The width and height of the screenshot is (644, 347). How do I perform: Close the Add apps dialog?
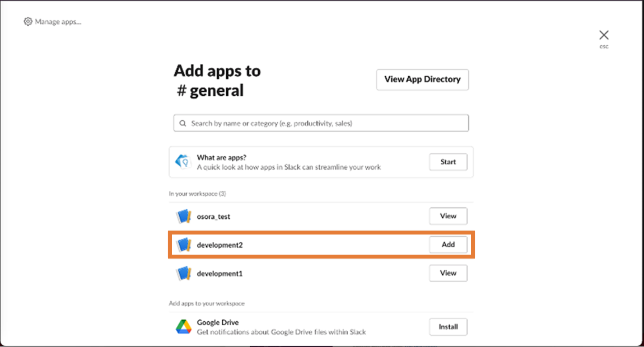[604, 35]
